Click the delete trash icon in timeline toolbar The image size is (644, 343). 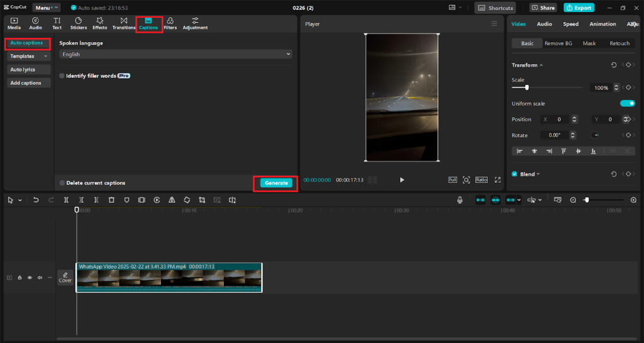111,200
